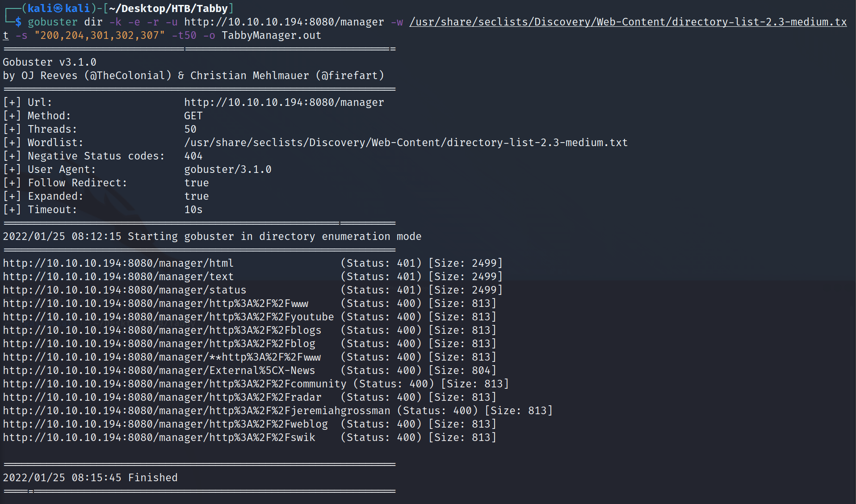Open the External%5CX-News result URL
Image resolution: width=856 pixels, height=504 pixels.
(x=159, y=370)
